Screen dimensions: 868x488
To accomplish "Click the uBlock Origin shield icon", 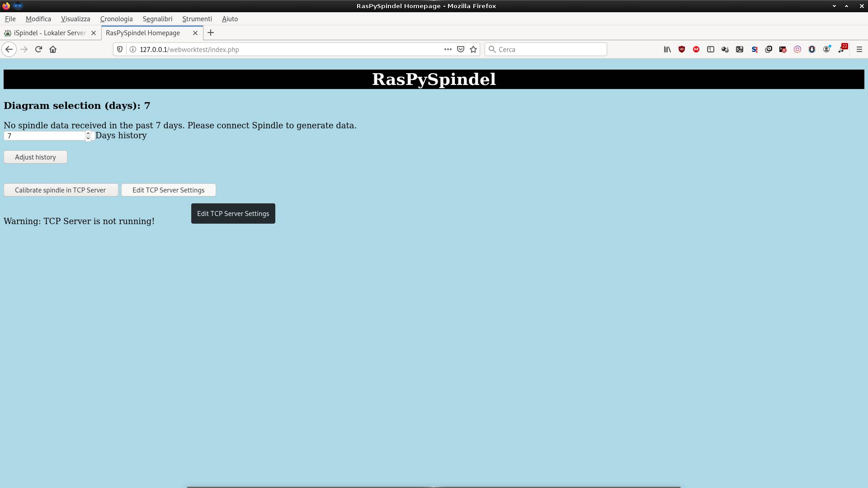I will [x=682, y=50].
